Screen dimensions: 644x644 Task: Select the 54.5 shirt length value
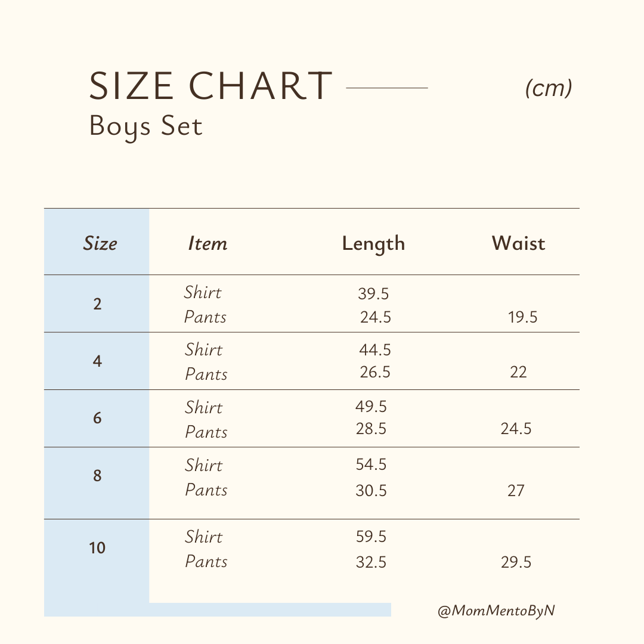(371, 465)
